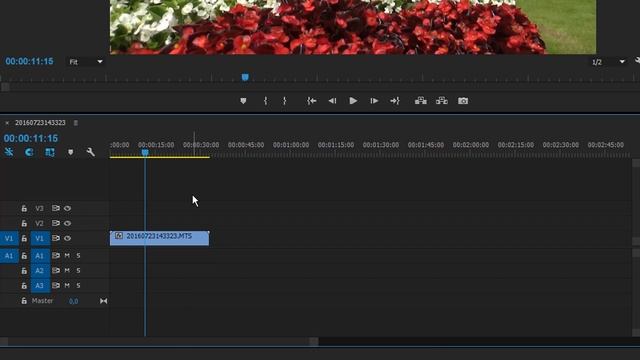Go to In point button

click(x=312, y=101)
